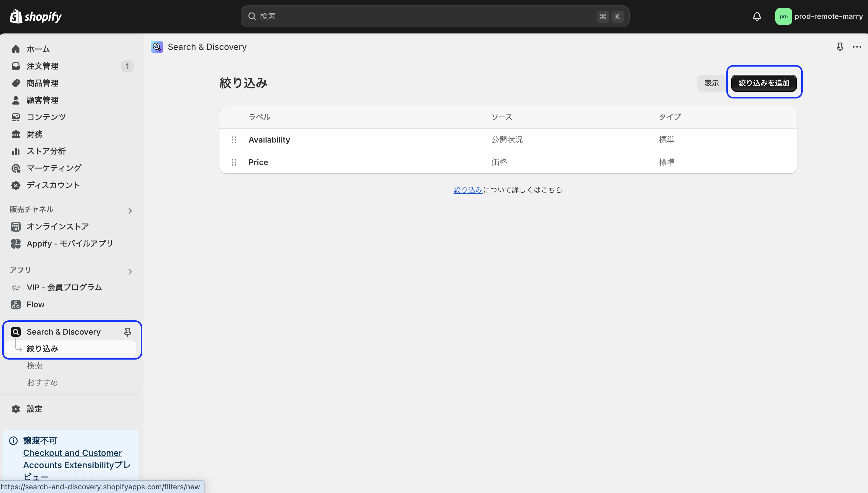Pin the app using the header pin icon
Image resolution: width=868 pixels, height=493 pixels.
click(840, 47)
